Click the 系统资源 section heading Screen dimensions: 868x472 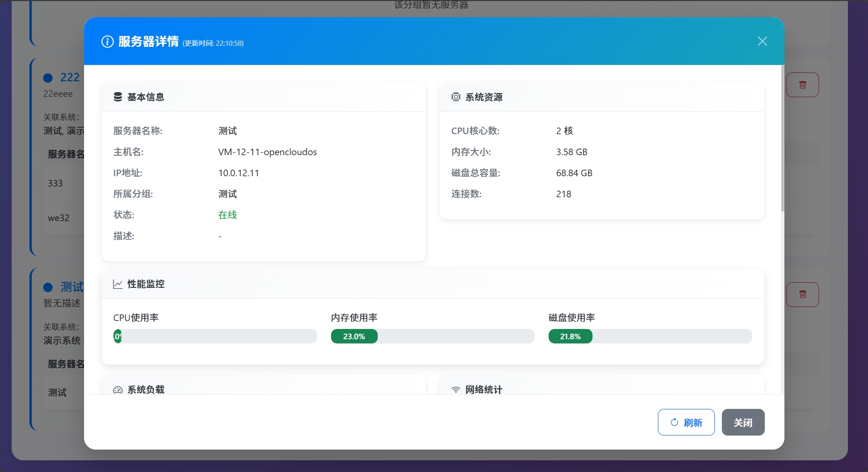coord(484,97)
